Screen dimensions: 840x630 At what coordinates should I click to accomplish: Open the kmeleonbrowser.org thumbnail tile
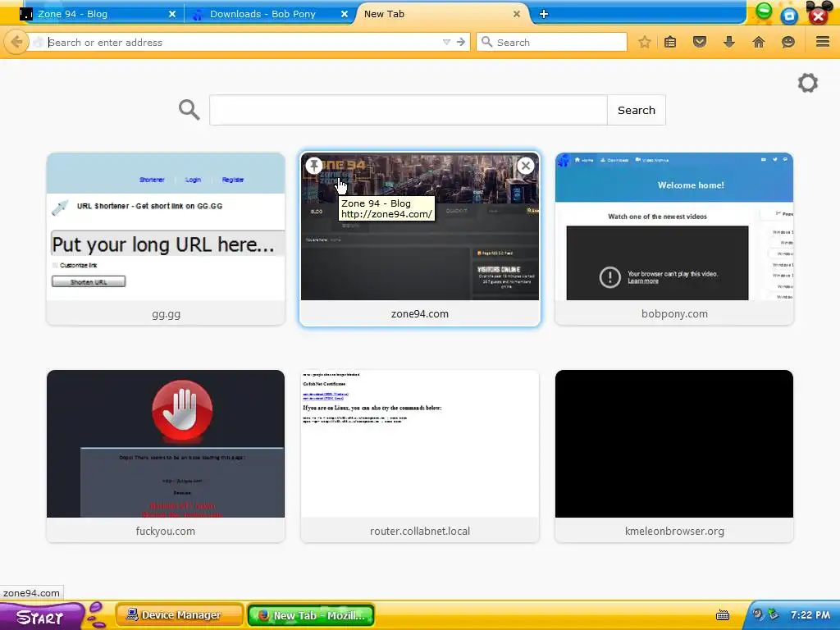(x=674, y=456)
